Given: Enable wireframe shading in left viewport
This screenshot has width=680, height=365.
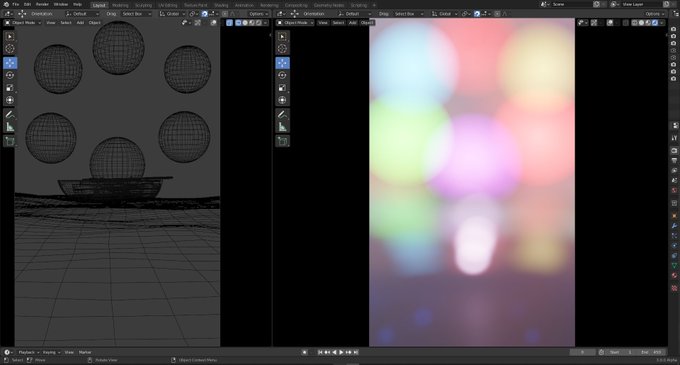Looking at the screenshot, I should click(x=239, y=23).
